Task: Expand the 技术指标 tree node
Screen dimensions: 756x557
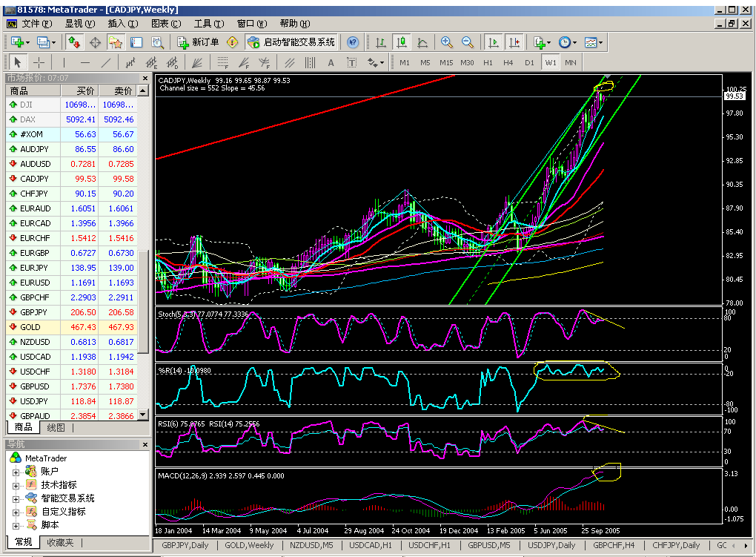Action: click(16, 485)
